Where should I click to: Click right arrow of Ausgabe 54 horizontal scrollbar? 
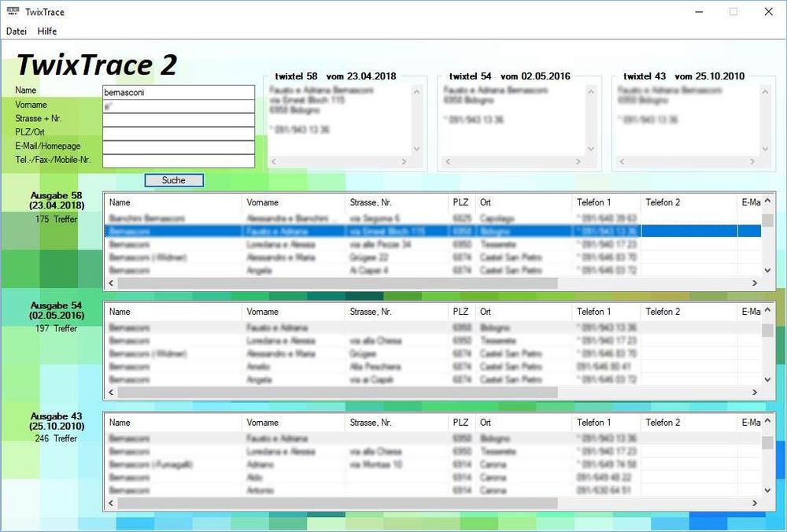coord(755,393)
